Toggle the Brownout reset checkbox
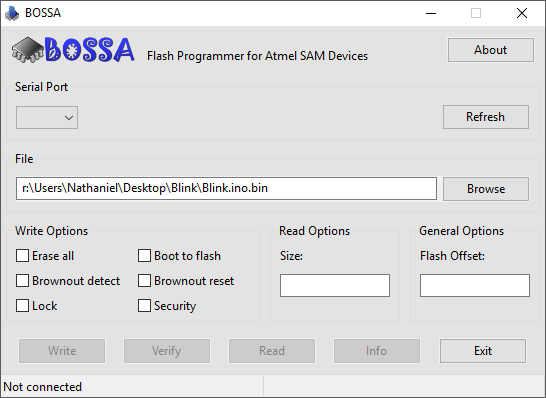This screenshot has width=546, height=398. 144,281
